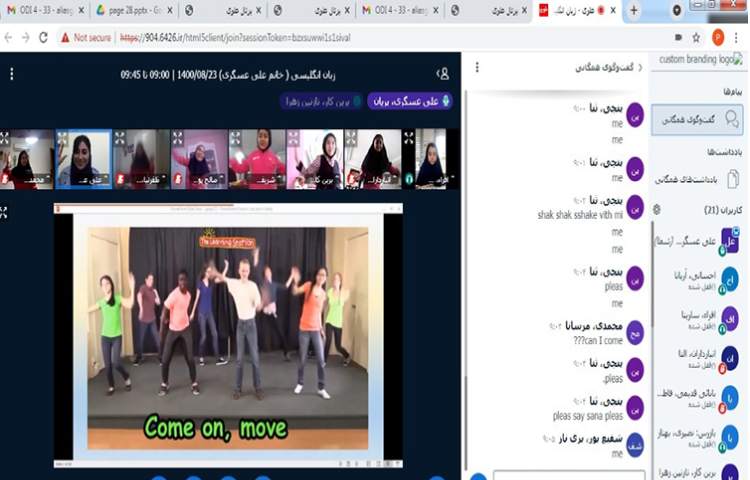Image resolution: width=750 pixels, height=480 pixels.
Task: Open the Chrome profile avatar P
Action: point(718,37)
